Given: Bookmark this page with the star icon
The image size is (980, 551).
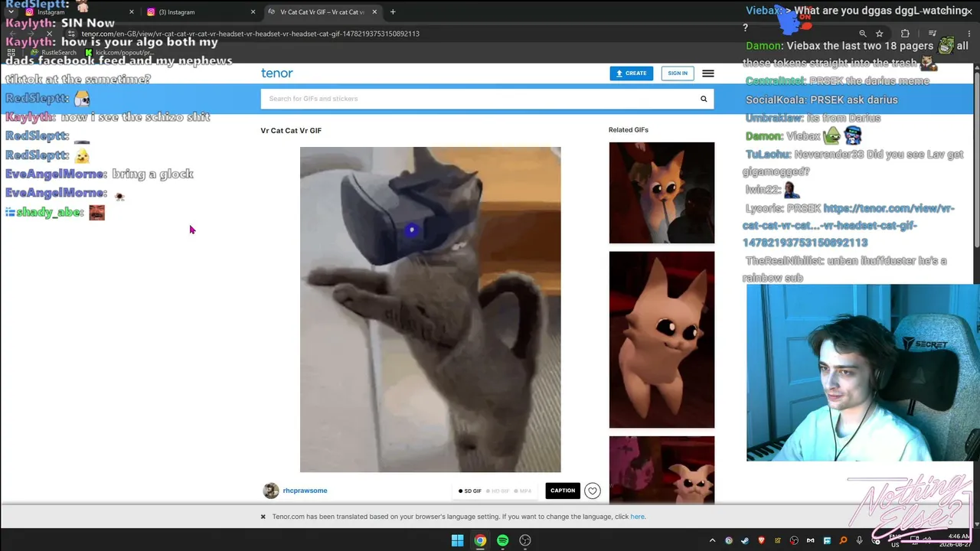Looking at the screenshot, I should 879,34.
